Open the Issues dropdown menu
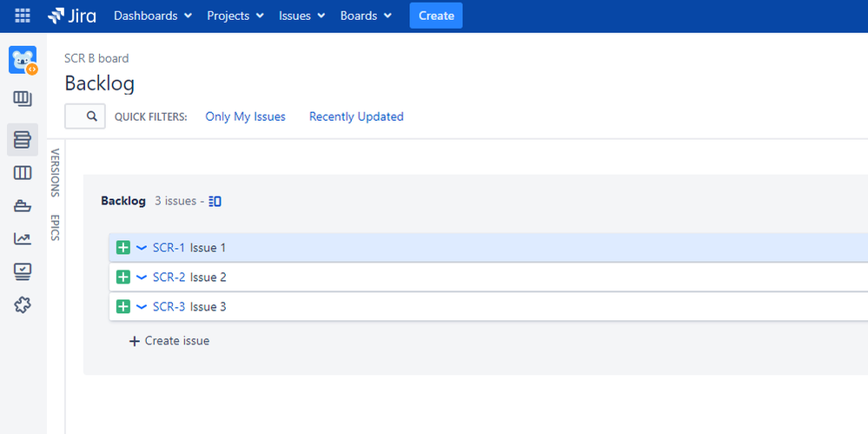Image resolution: width=868 pixels, height=434 pixels. click(x=301, y=16)
